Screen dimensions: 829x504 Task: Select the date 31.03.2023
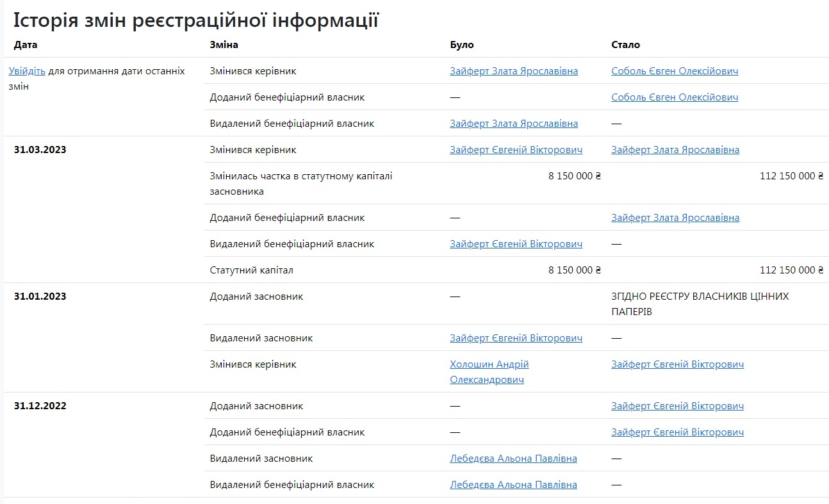(x=40, y=150)
